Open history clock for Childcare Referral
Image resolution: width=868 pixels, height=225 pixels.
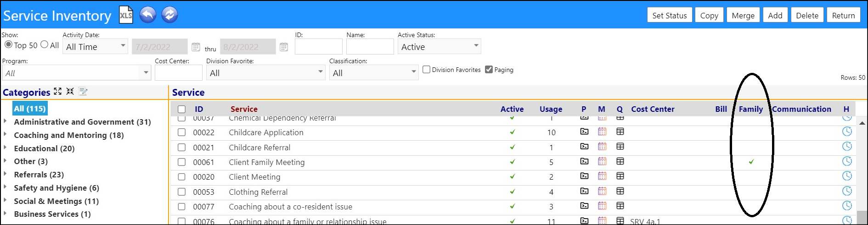click(847, 146)
